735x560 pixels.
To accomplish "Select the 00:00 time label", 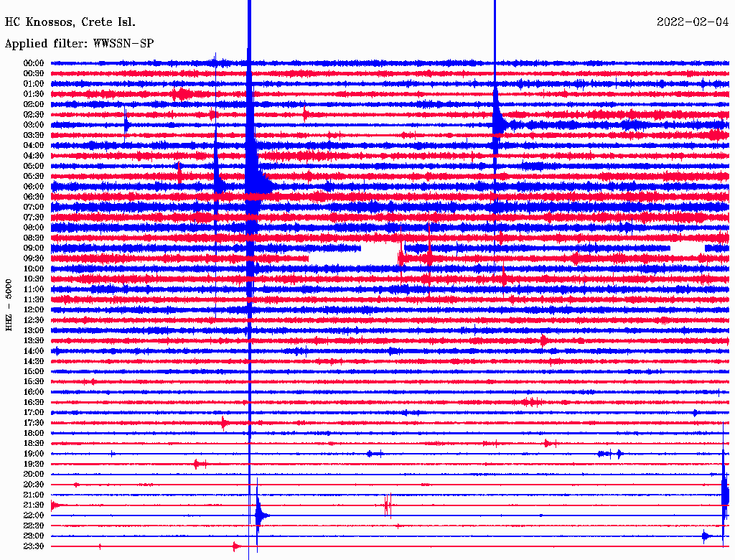I will (x=34, y=63).
